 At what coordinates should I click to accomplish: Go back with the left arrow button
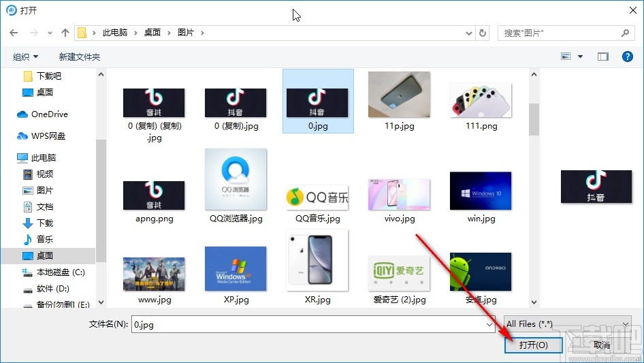(14, 33)
